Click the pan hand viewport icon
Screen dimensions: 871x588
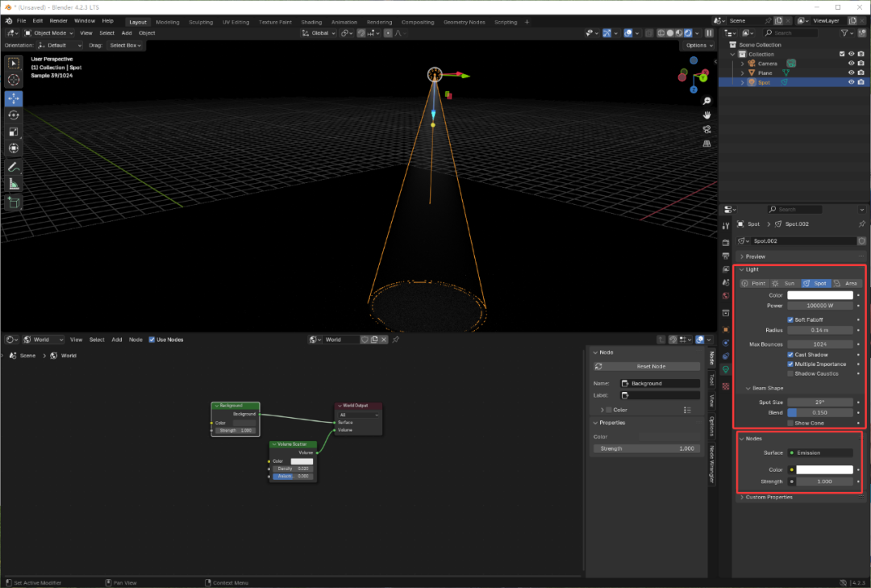click(x=706, y=115)
